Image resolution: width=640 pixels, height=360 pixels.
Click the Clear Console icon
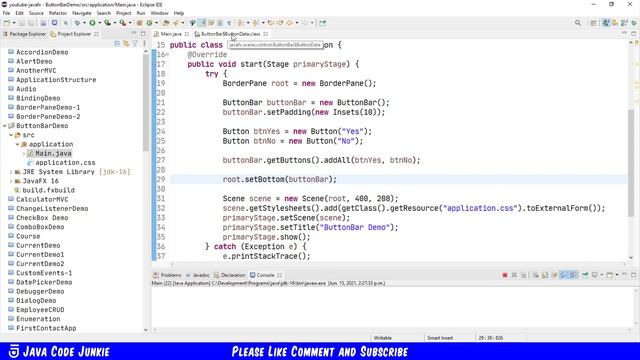click(x=536, y=275)
